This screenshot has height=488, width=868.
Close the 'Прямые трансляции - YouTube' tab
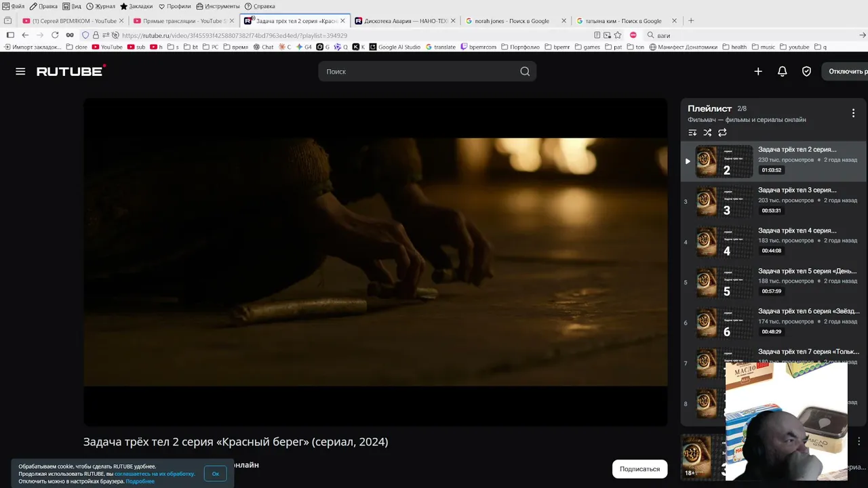232,21
